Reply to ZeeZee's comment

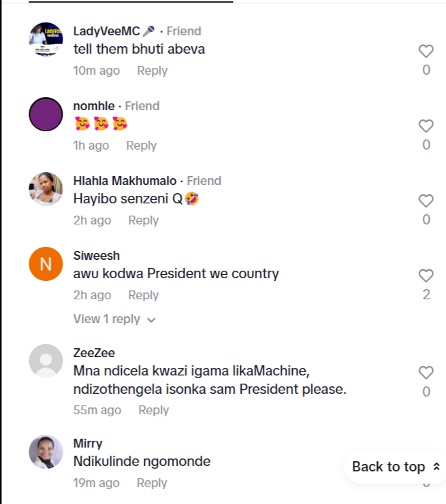(x=153, y=410)
